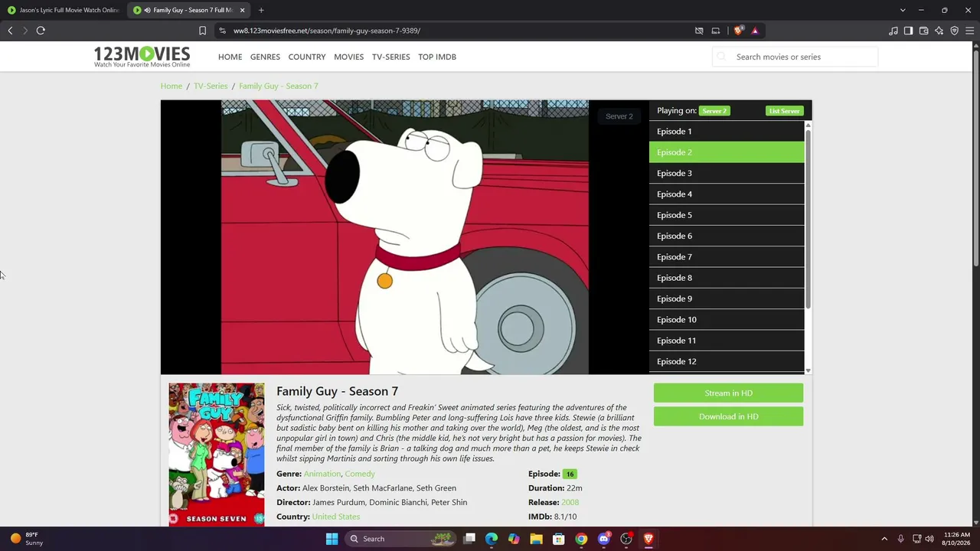
Task: Open Leo AI sparkle icon
Action: pyautogui.click(x=939, y=31)
